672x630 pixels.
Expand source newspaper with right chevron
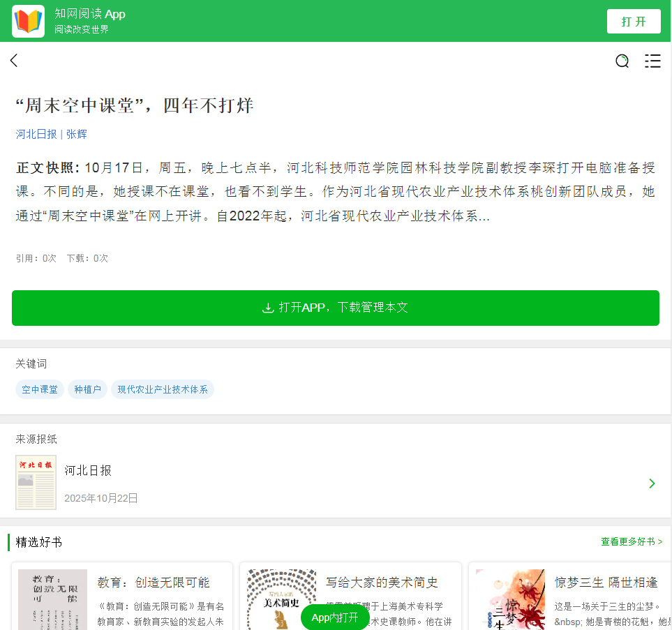click(x=652, y=483)
